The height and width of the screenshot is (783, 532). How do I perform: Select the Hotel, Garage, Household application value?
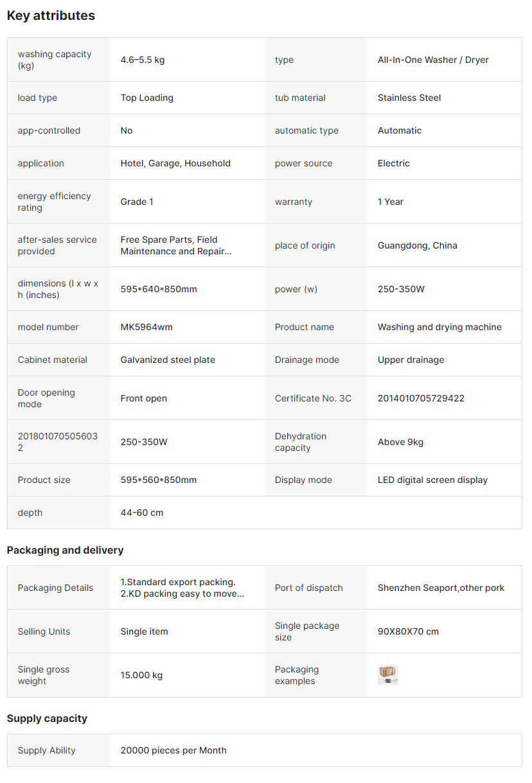coord(175,163)
